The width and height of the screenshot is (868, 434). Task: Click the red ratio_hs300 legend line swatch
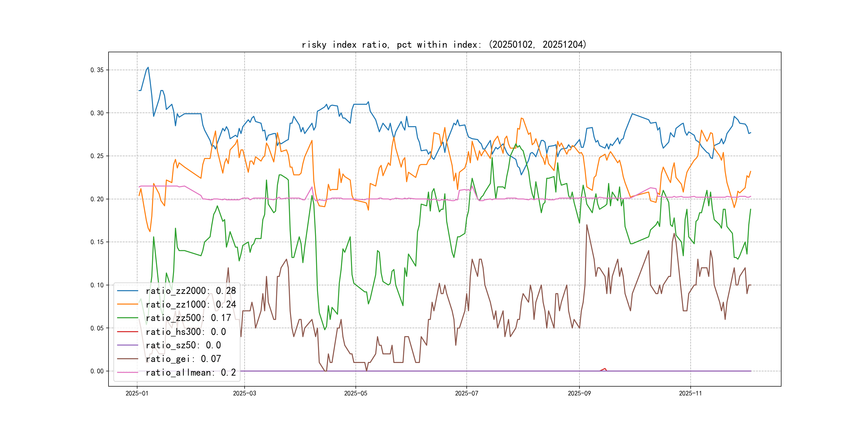click(x=127, y=332)
